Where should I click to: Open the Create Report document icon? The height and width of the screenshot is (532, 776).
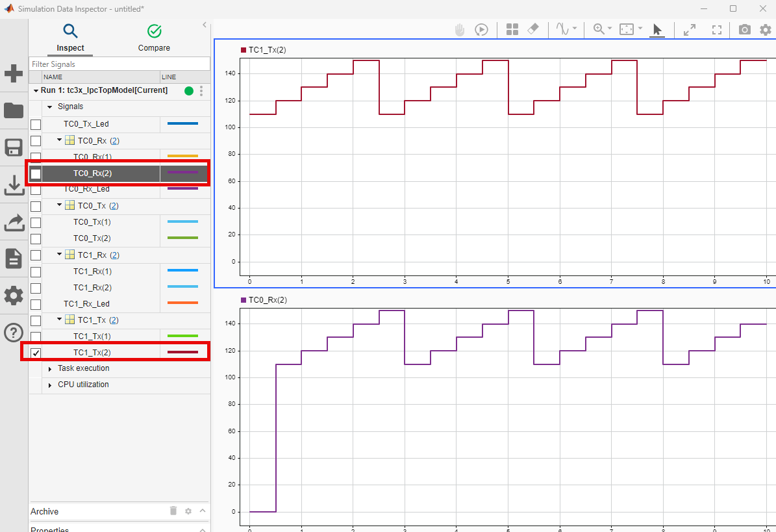click(x=14, y=259)
